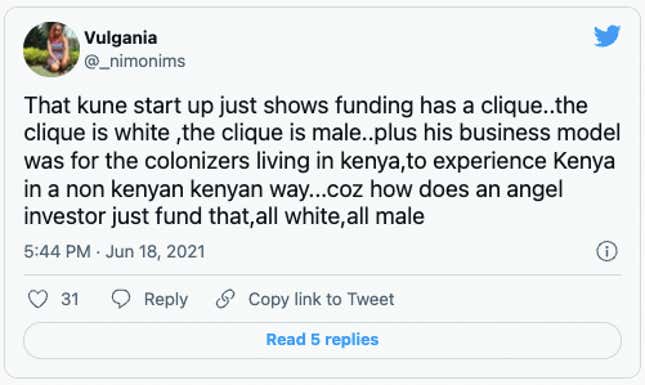The height and width of the screenshot is (385, 645).
Task: Click the tweet line 'clique is white'
Action: [x=322, y=133]
